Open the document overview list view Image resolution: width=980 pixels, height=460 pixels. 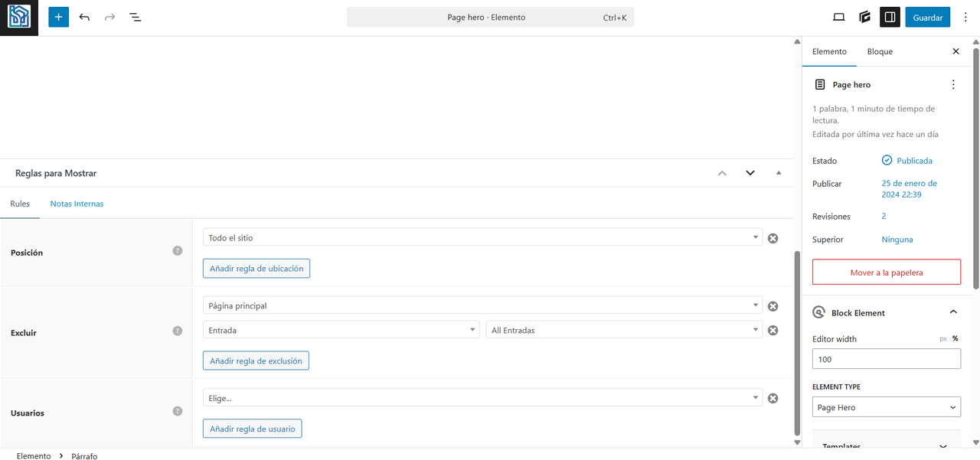(x=136, y=17)
